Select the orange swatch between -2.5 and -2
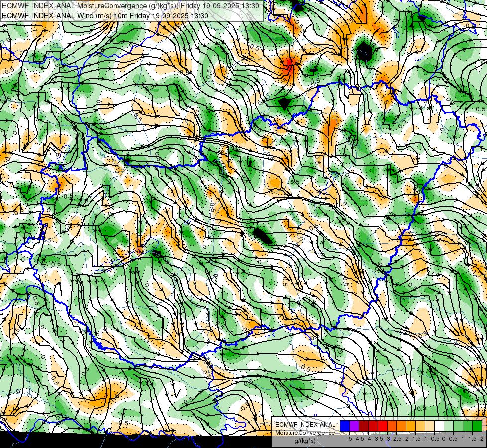Screen dimensions: 487x448 coord(401,426)
